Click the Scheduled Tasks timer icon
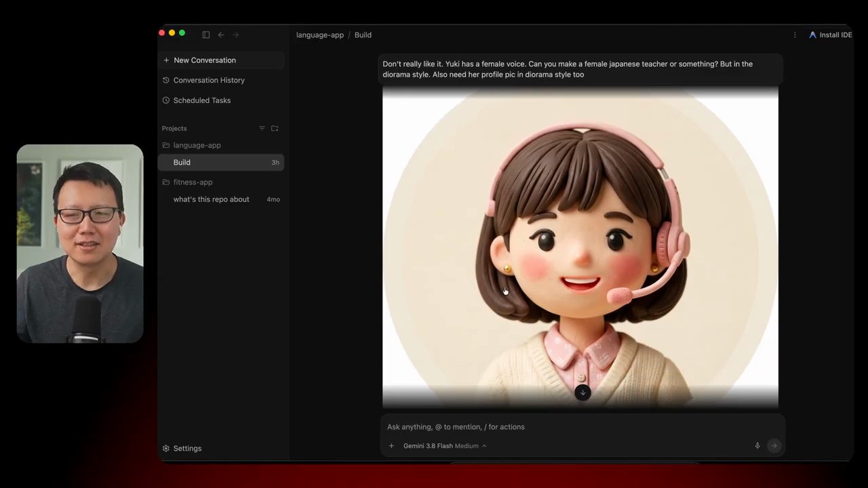Image resolution: width=868 pixels, height=488 pixels. 166,100
